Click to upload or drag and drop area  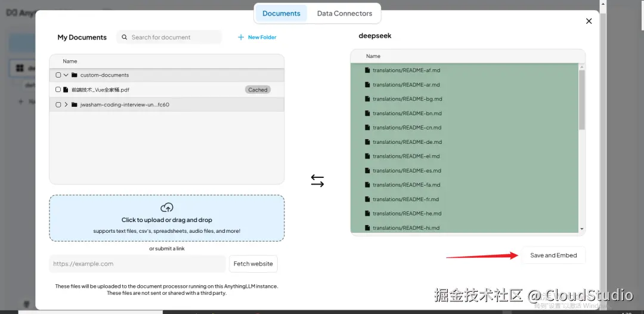point(167,218)
